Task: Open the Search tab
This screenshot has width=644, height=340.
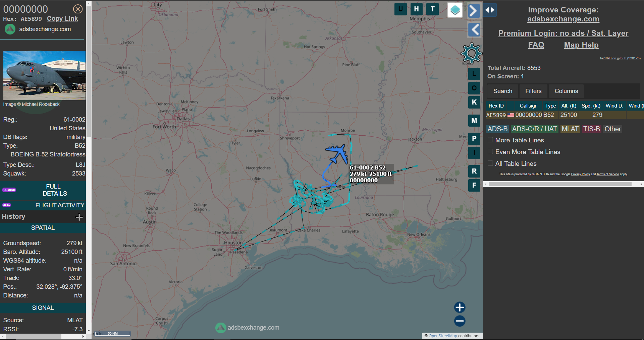Action: tap(502, 91)
